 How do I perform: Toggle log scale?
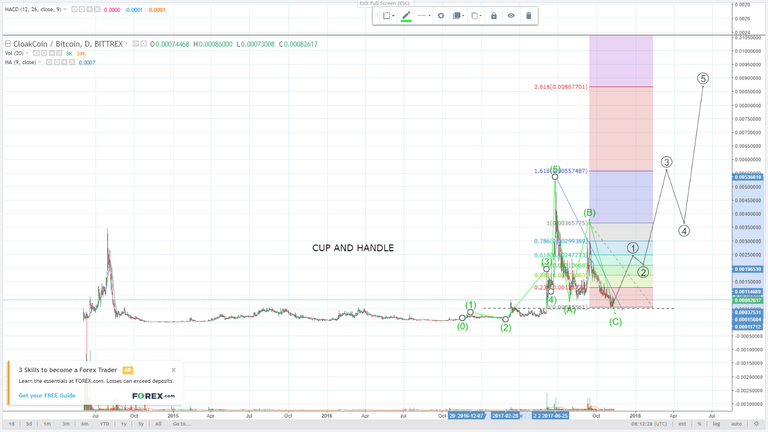[x=716, y=424]
